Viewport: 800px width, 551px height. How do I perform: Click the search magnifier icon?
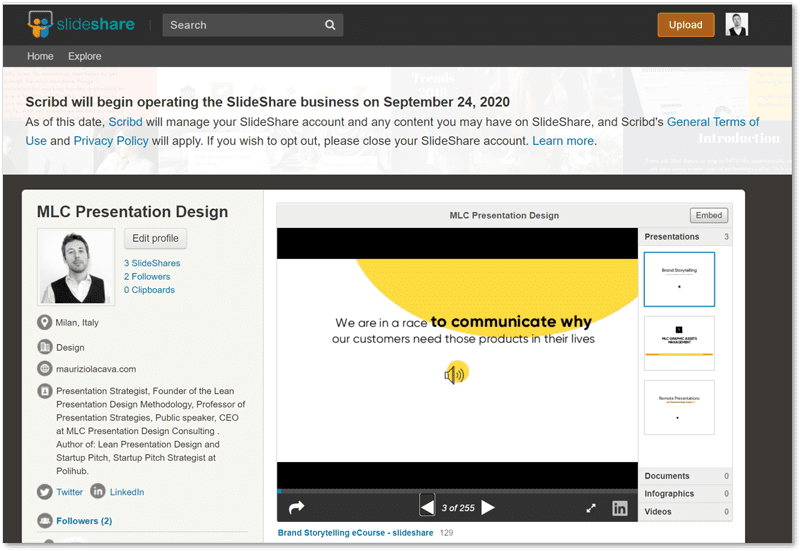[330, 25]
